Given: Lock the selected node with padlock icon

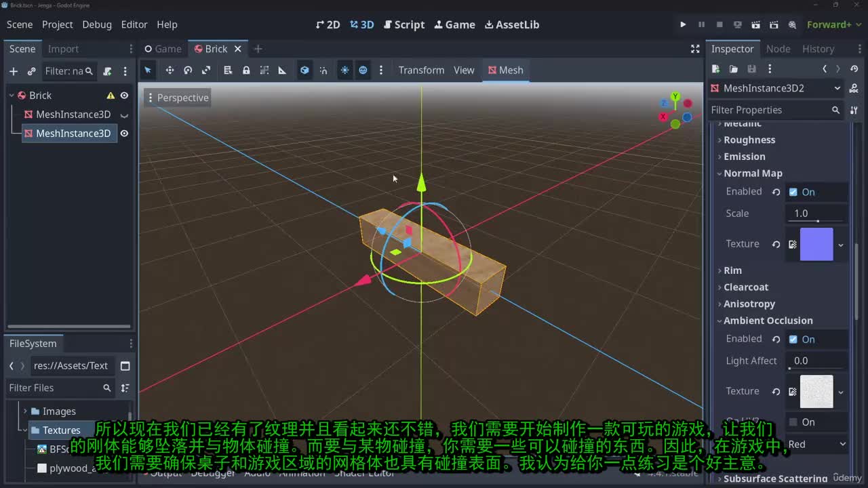Looking at the screenshot, I should click(246, 70).
